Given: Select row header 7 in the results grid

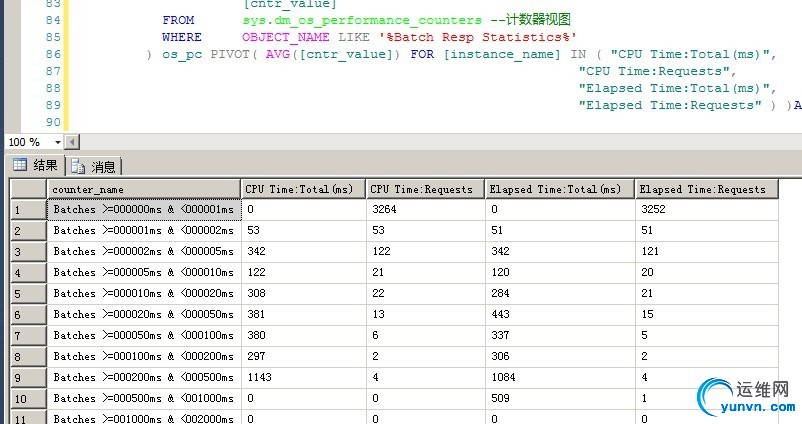Looking at the screenshot, I should (x=29, y=336).
